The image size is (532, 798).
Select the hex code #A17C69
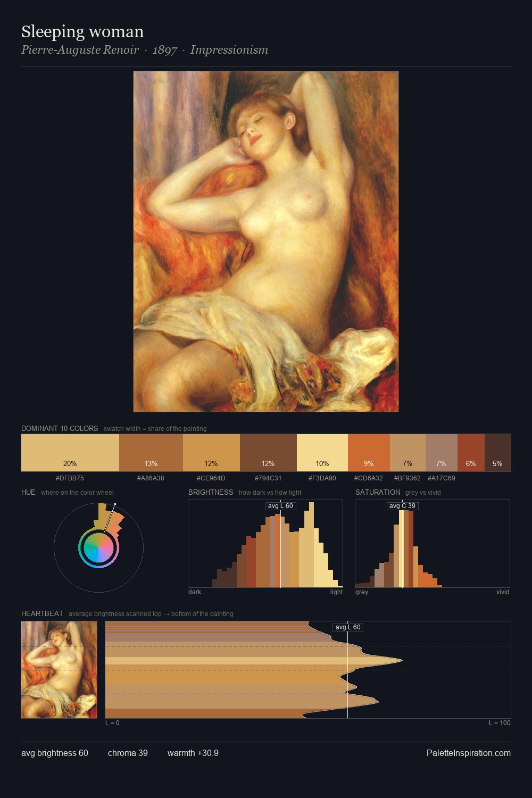tap(441, 478)
